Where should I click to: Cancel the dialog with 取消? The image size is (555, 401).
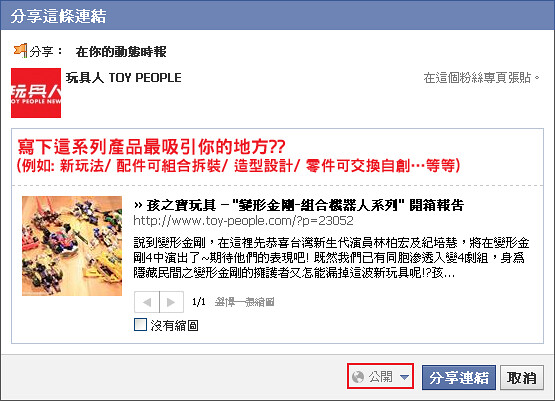tap(522, 378)
